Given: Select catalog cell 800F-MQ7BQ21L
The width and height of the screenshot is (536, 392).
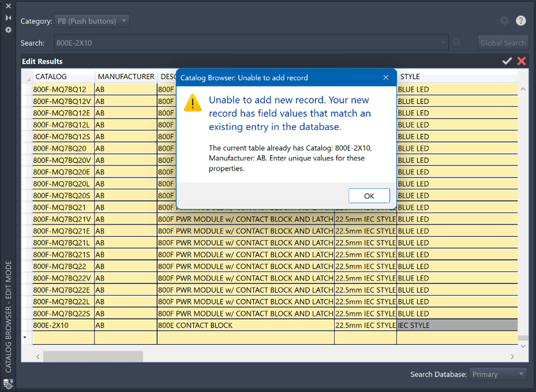Looking at the screenshot, I should [64, 243].
